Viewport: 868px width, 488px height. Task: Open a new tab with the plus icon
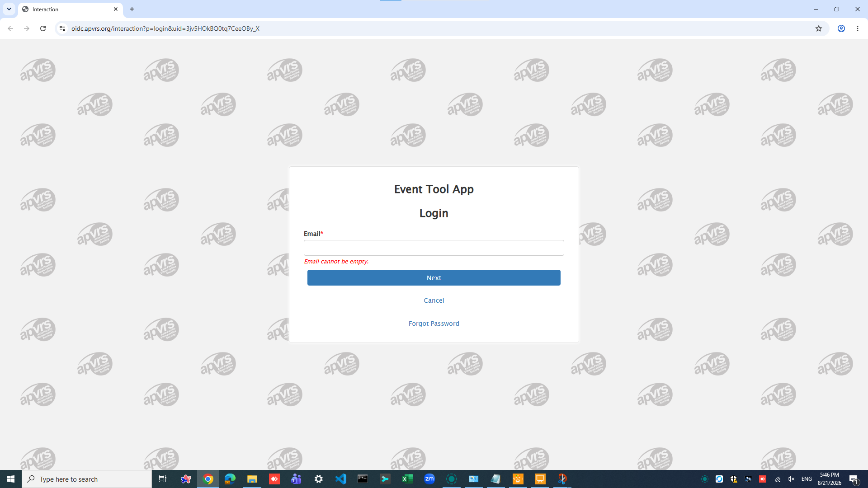point(132,9)
